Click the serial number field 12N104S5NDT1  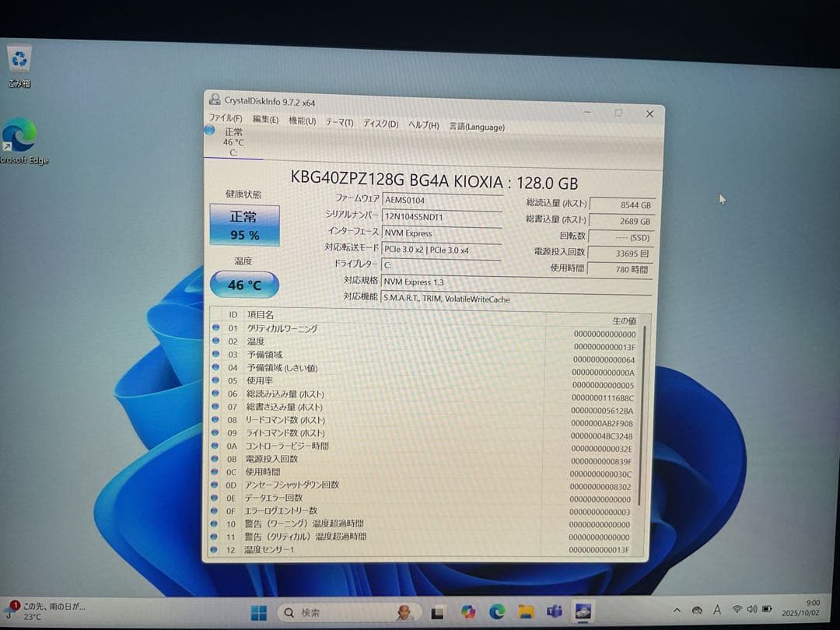pyautogui.click(x=442, y=217)
